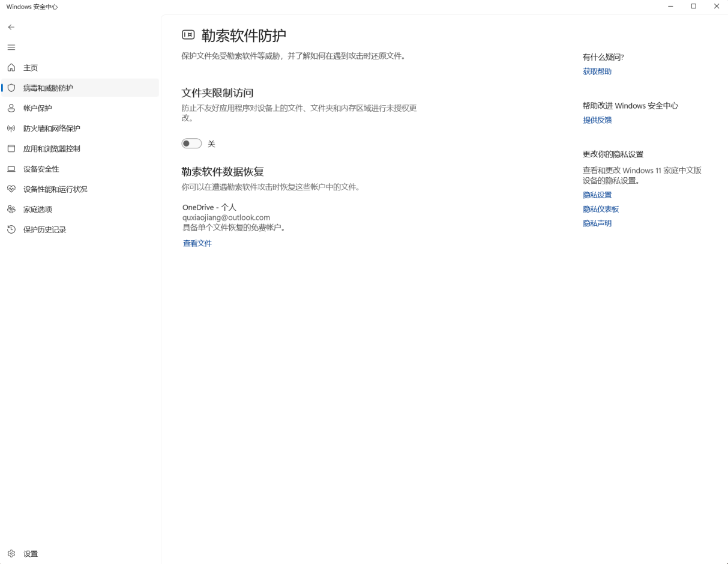Image resolution: width=728 pixels, height=564 pixels.
Task: Open 家庭选项 section
Action: pos(80,209)
